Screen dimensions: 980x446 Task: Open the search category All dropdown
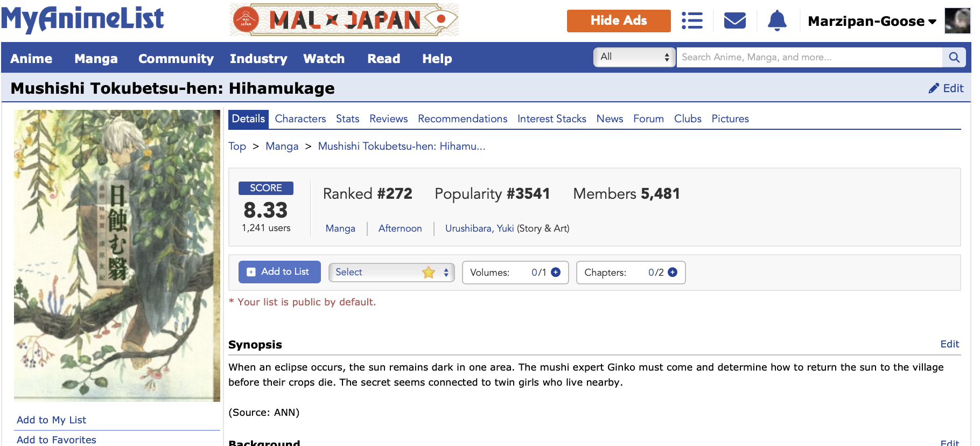pos(634,57)
